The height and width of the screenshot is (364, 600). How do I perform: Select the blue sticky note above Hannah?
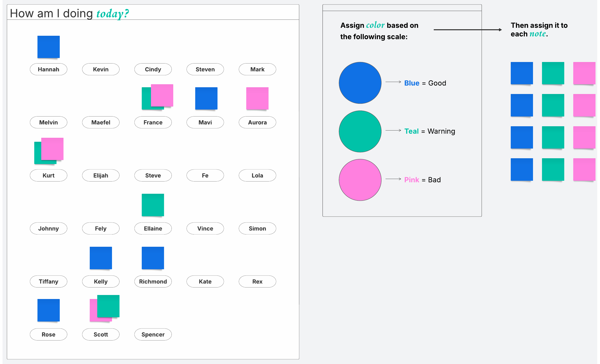[x=48, y=47]
